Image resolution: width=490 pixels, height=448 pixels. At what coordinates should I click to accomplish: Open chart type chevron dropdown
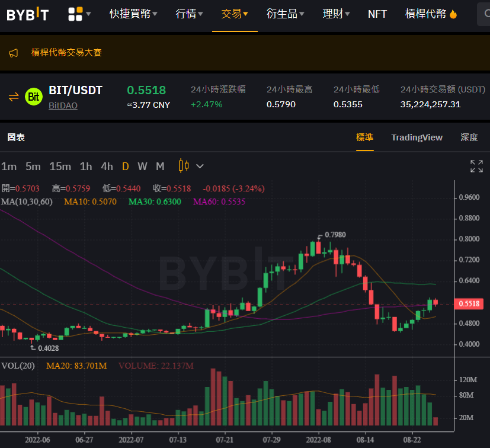(x=200, y=167)
